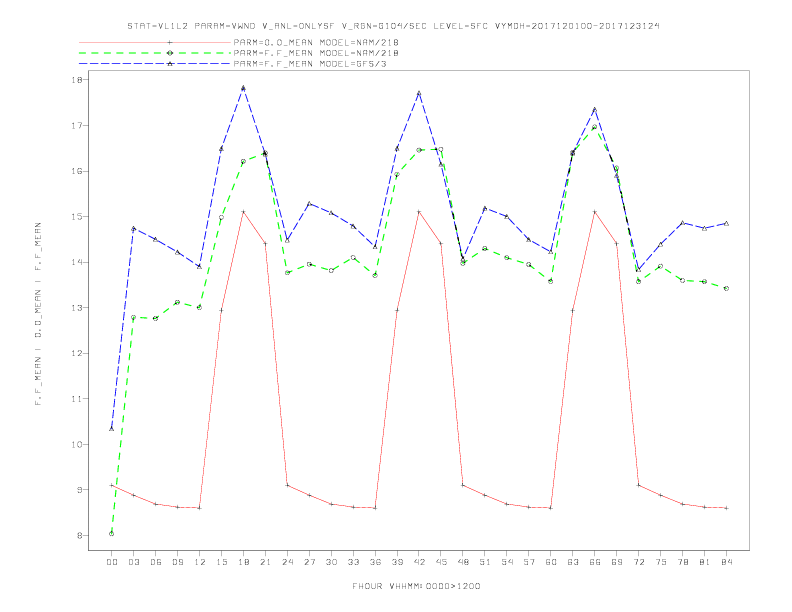Click x-axis forecast hour label 30
Screen dimensions: 792x612
331,562
